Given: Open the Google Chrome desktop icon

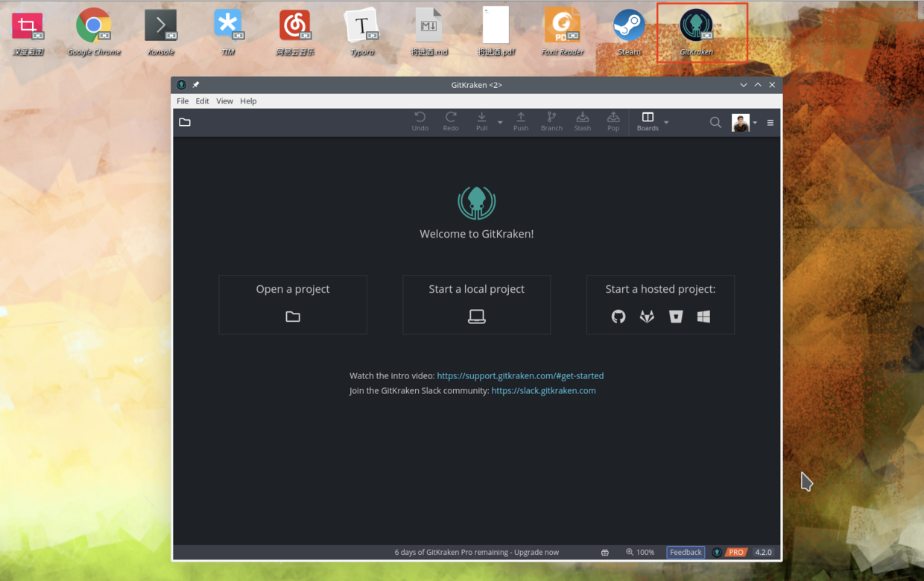Looking at the screenshot, I should (94, 32).
